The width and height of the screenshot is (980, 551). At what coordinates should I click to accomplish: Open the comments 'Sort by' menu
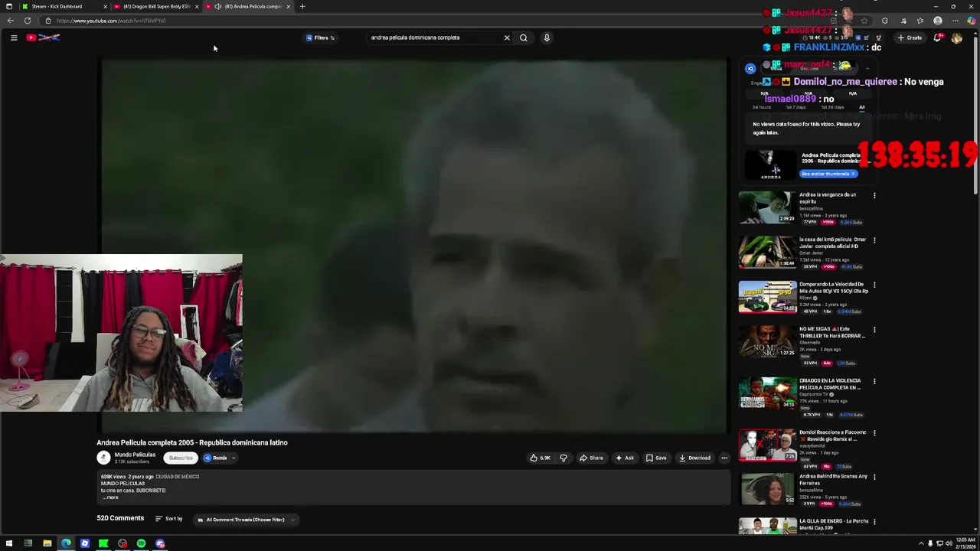click(x=168, y=519)
